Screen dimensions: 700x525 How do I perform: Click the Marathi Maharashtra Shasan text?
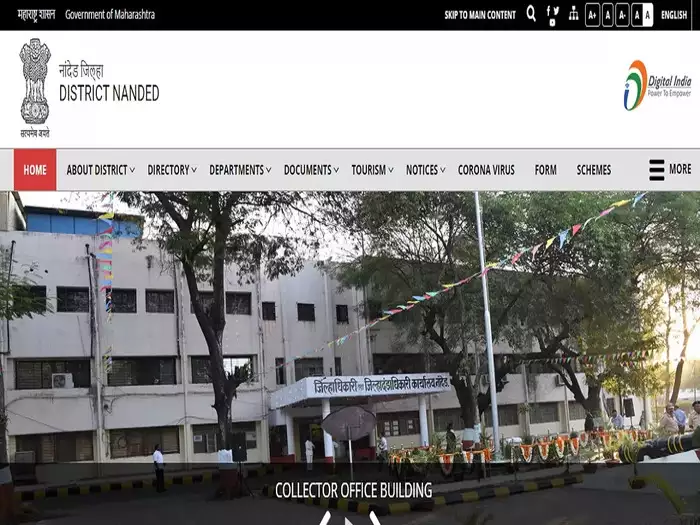point(36,15)
